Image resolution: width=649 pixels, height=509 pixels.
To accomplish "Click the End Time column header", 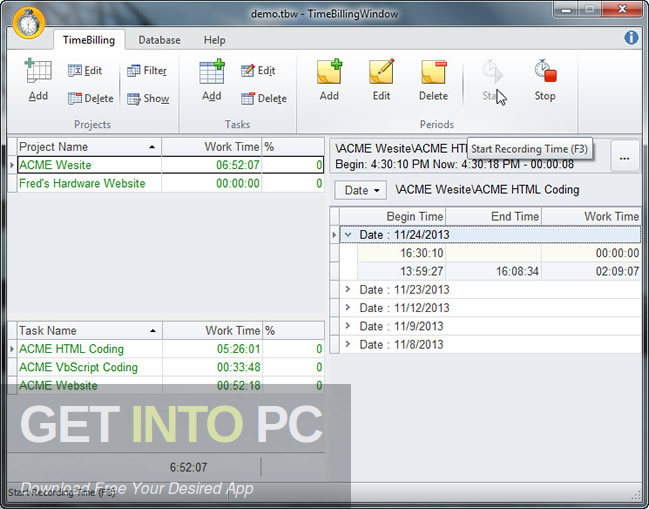I will (493, 216).
